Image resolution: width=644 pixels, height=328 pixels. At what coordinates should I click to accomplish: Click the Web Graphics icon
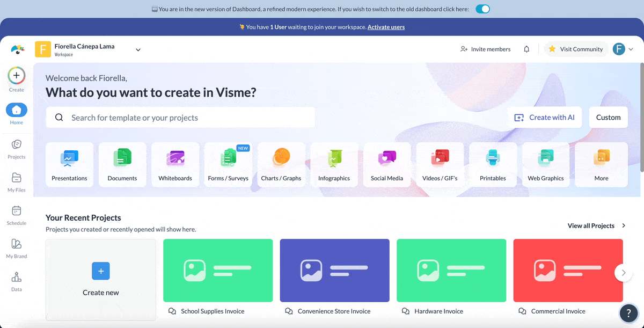[546, 158]
